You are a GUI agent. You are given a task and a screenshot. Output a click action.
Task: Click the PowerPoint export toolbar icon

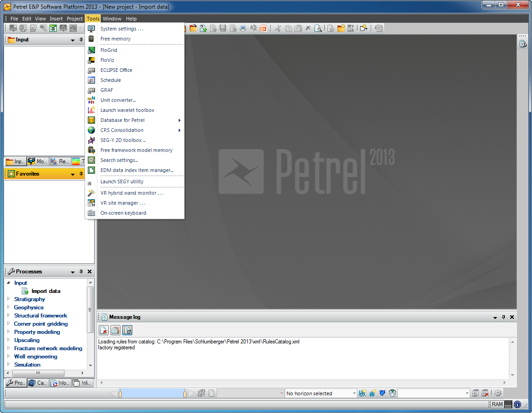[263, 28]
